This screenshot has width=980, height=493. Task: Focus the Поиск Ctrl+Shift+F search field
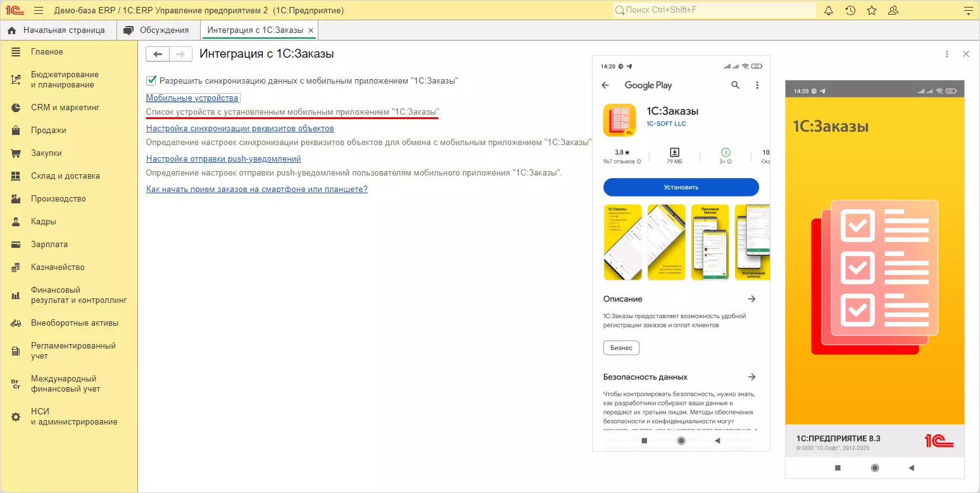tap(715, 10)
